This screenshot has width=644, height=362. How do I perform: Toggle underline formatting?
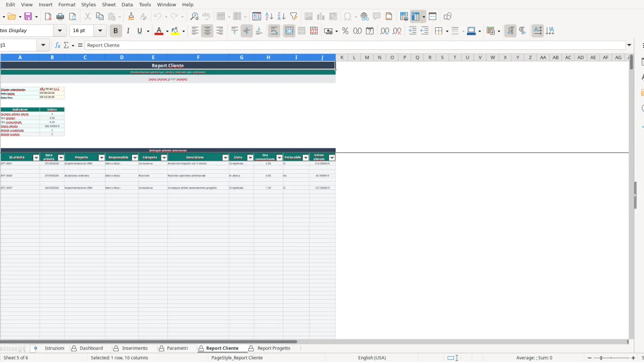click(x=140, y=31)
